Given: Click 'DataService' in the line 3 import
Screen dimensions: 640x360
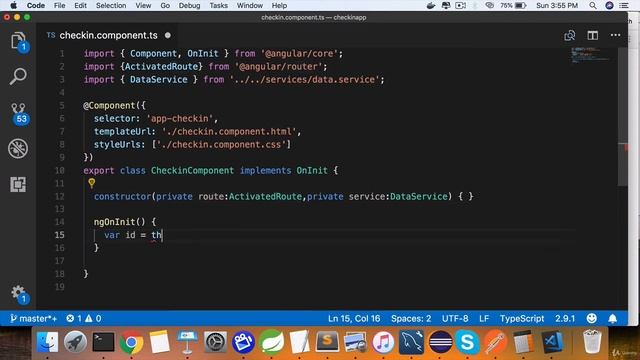Looking at the screenshot, I should point(159,80).
